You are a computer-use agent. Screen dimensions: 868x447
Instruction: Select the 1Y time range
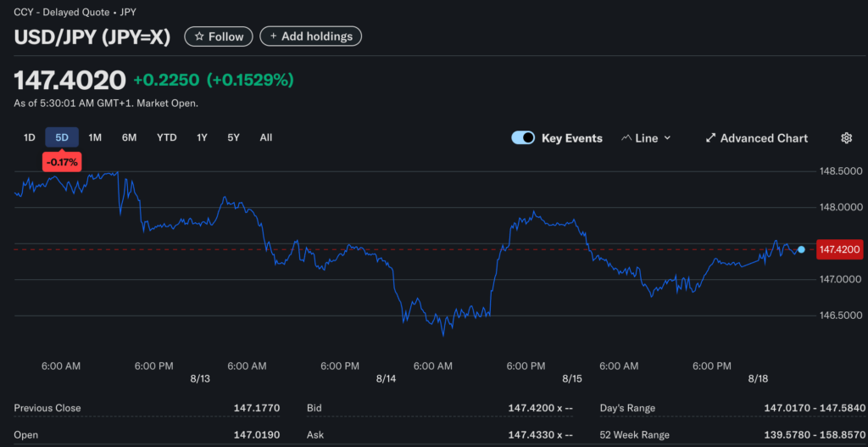(202, 137)
